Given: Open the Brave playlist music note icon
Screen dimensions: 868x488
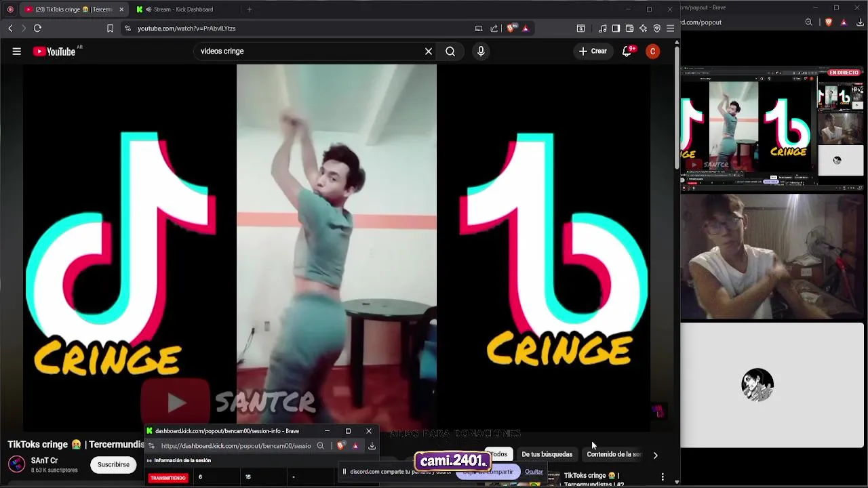Looking at the screenshot, I should click(x=603, y=28).
